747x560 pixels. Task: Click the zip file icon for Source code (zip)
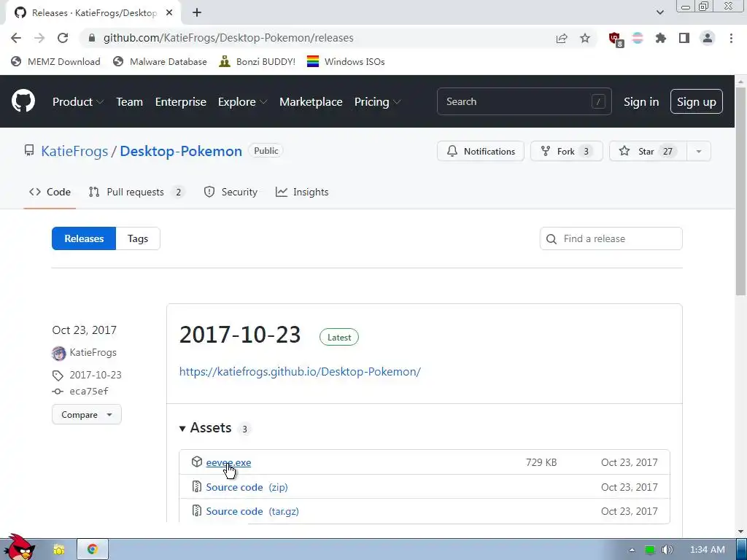coord(197,486)
